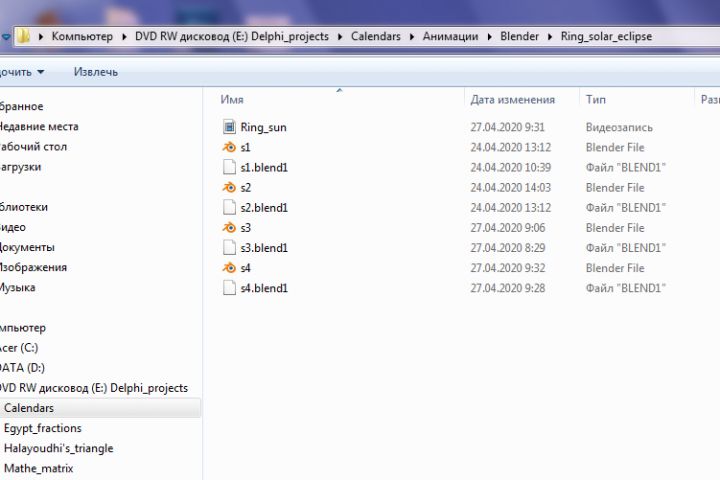Go to Анимации breadcrumb in address bar
The height and width of the screenshot is (480, 720).
(450, 36)
